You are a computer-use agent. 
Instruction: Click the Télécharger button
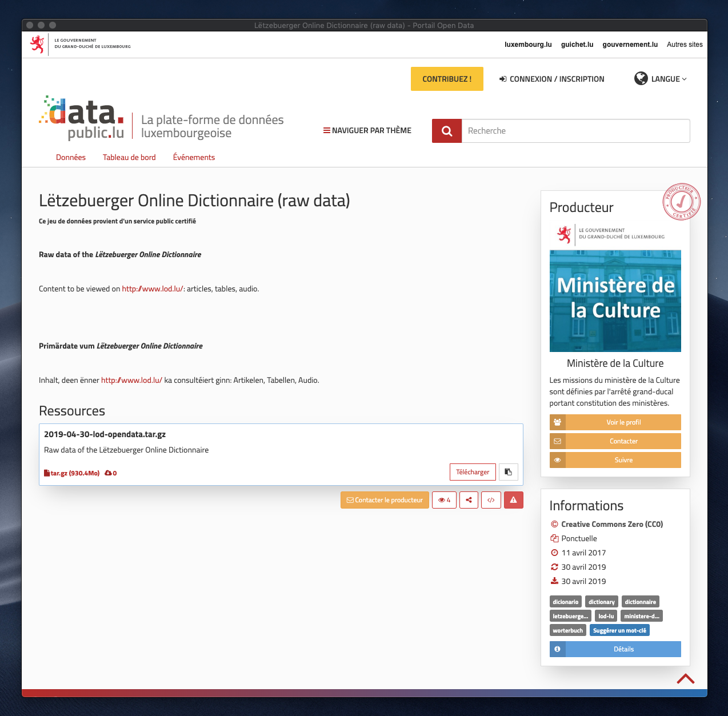[x=473, y=472]
